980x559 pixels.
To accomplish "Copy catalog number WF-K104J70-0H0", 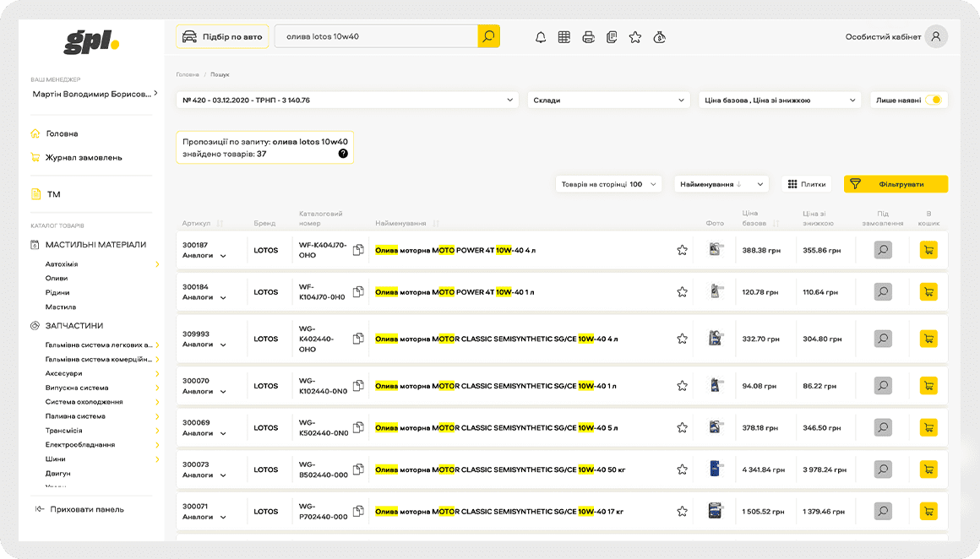I will [358, 292].
